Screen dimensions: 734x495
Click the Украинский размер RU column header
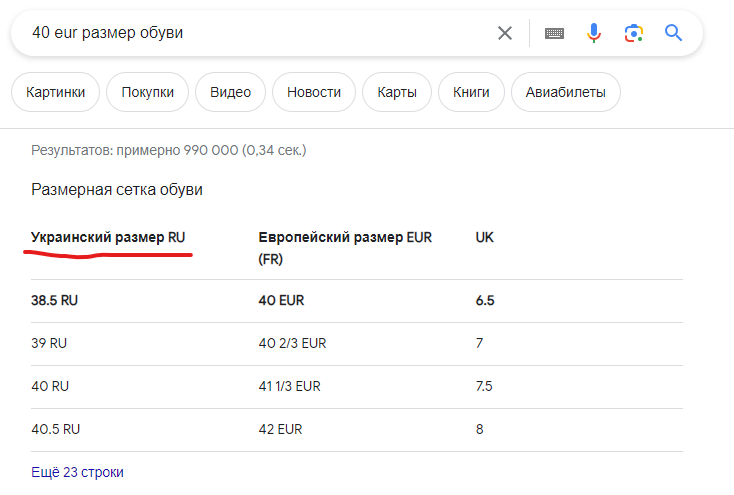coord(108,237)
